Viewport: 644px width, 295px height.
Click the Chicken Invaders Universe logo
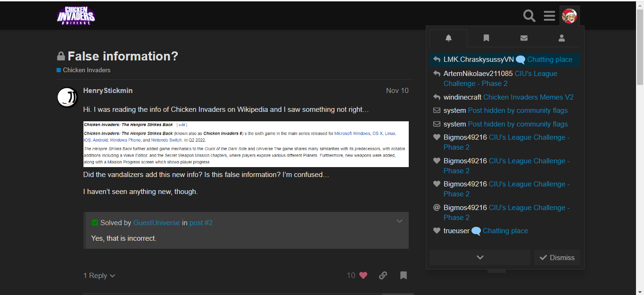point(76,16)
